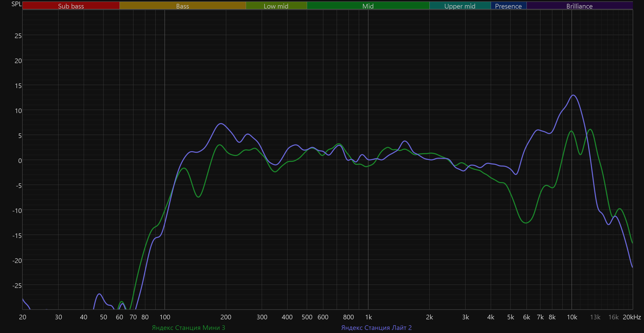Viewport: 644px width, 333px height.
Task: Toggle the Яндекс Станция Лайт 2 legend
Action: [376, 328]
